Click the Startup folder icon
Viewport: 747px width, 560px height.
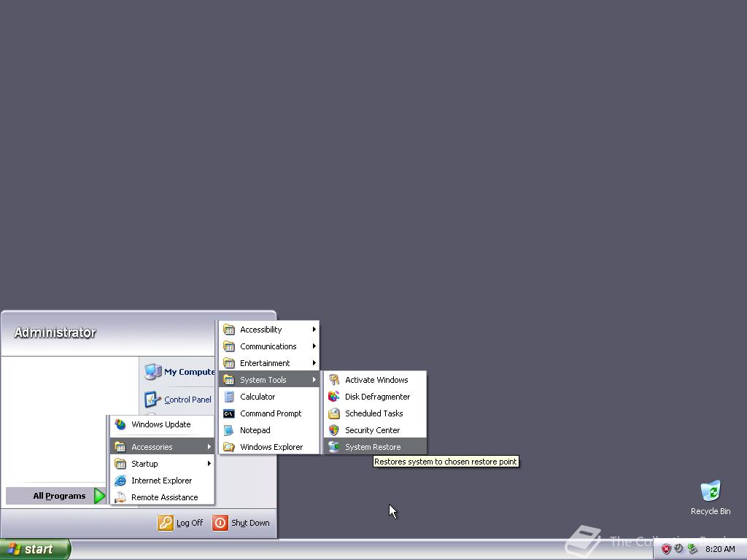click(x=120, y=463)
